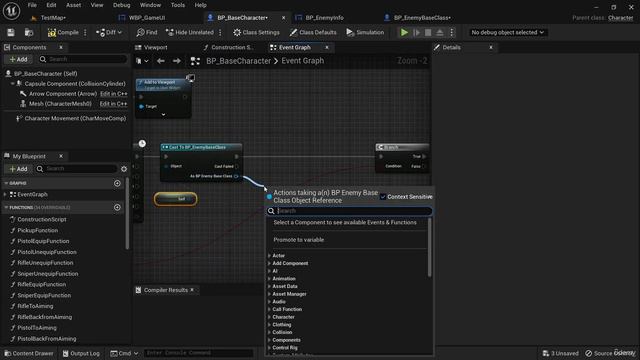
Task: Click the Components search field
Action: pos(83,59)
